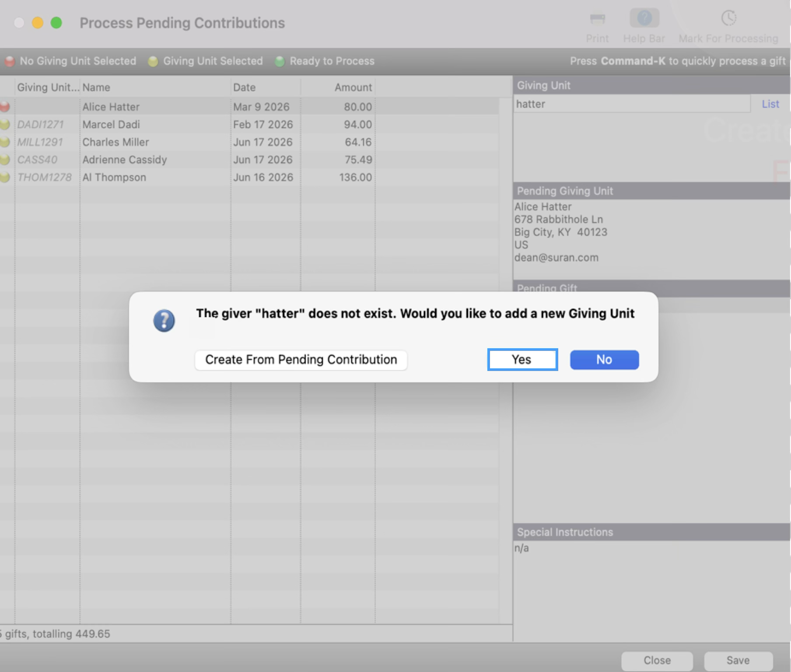Click giving unit code MILL1291
The height and width of the screenshot is (672, 791).
coord(40,142)
